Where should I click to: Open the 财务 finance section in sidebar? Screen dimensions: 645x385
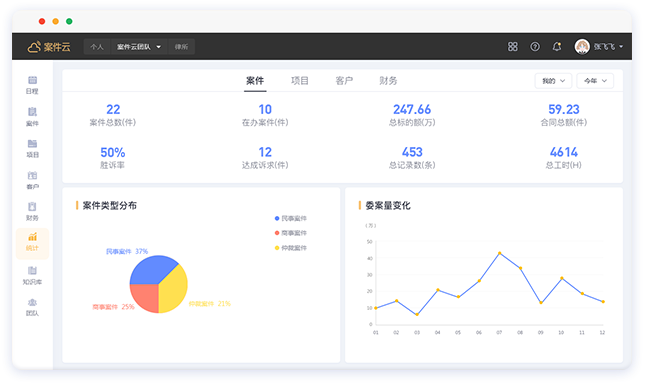(32, 212)
